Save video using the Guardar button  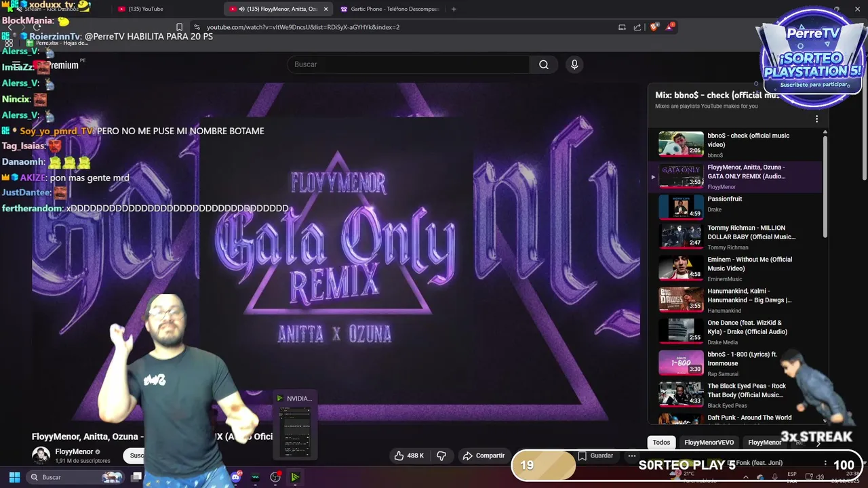point(596,455)
